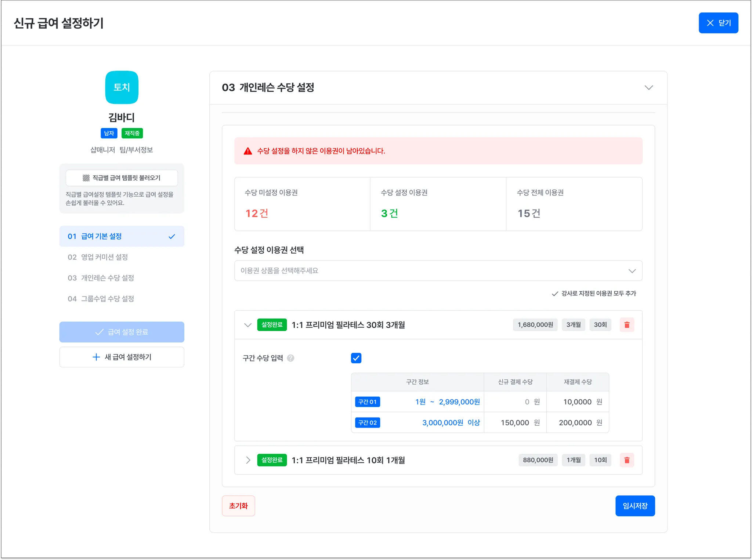
Task: Click the template stripe icon in 직급별 급여 템플릿 불러오기
Action: [86, 178]
